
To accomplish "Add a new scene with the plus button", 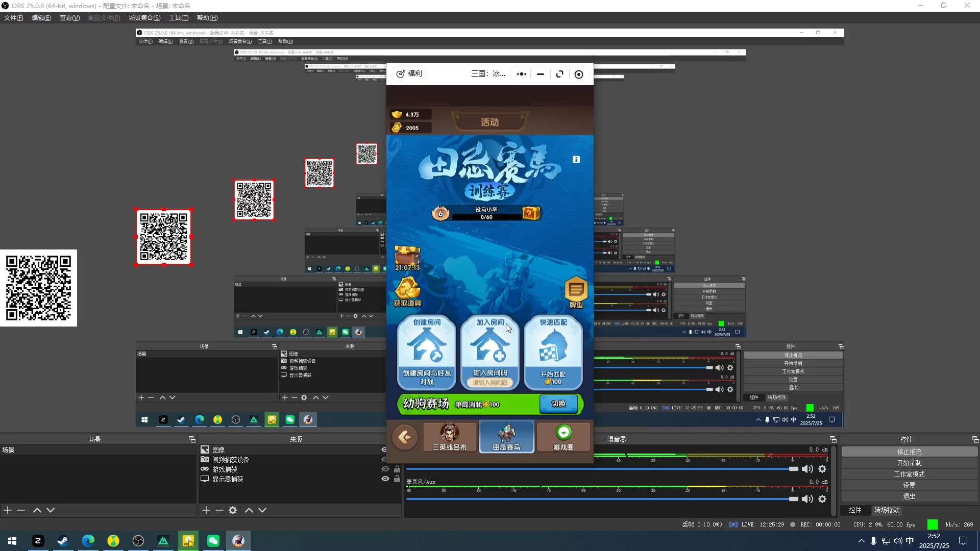I will 8,510.
